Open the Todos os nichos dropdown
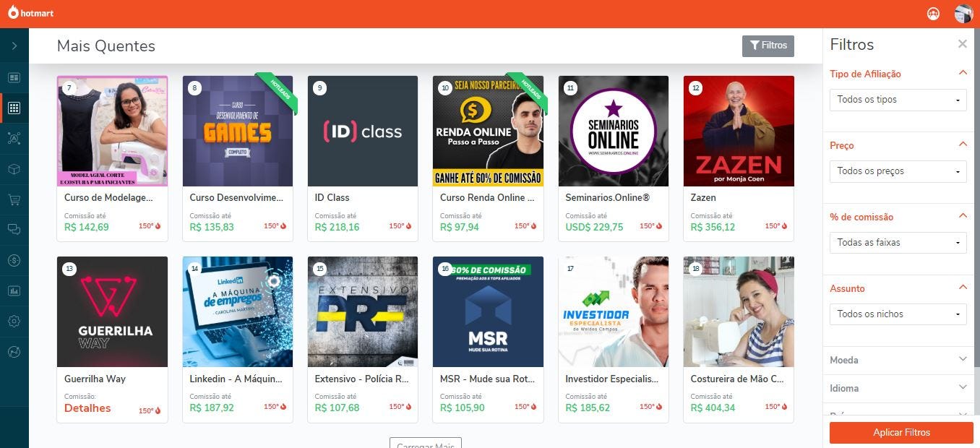 pos(898,314)
